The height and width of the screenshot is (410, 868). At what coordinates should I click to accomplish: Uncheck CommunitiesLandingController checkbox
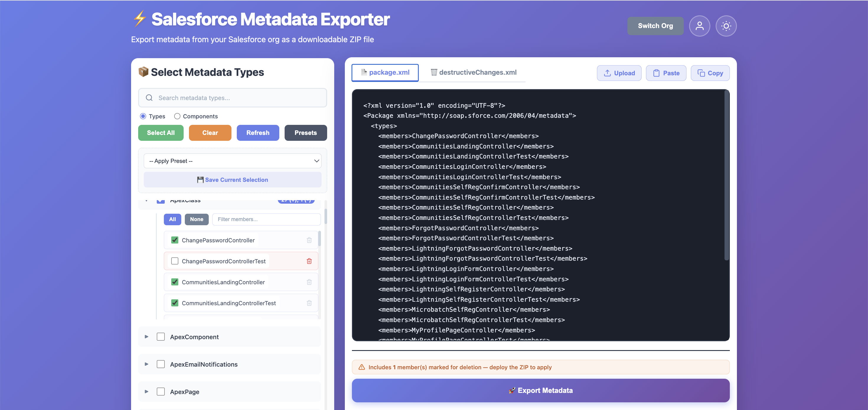[x=174, y=282]
